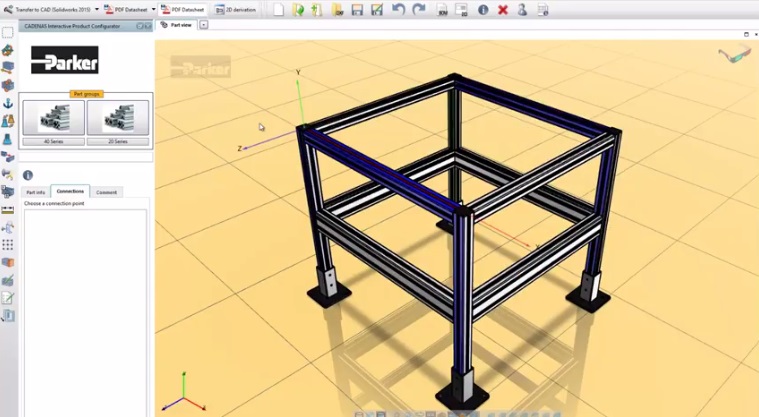Select the dashed rectangle selection tool
Image resolution: width=759 pixels, height=417 pixels.
(x=7, y=32)
